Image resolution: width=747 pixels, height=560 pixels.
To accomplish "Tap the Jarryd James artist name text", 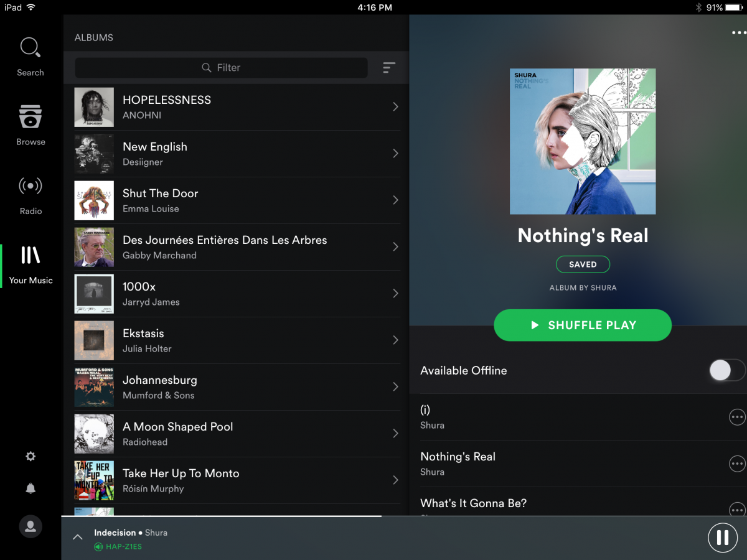I will 151,302.
